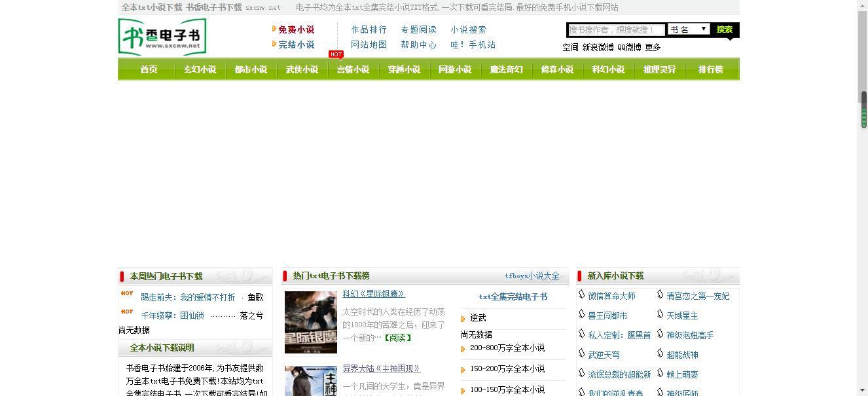Screen dimensions: 868x396
Task: Click book icon next to 武逆天穹
Action: point(581,354)
